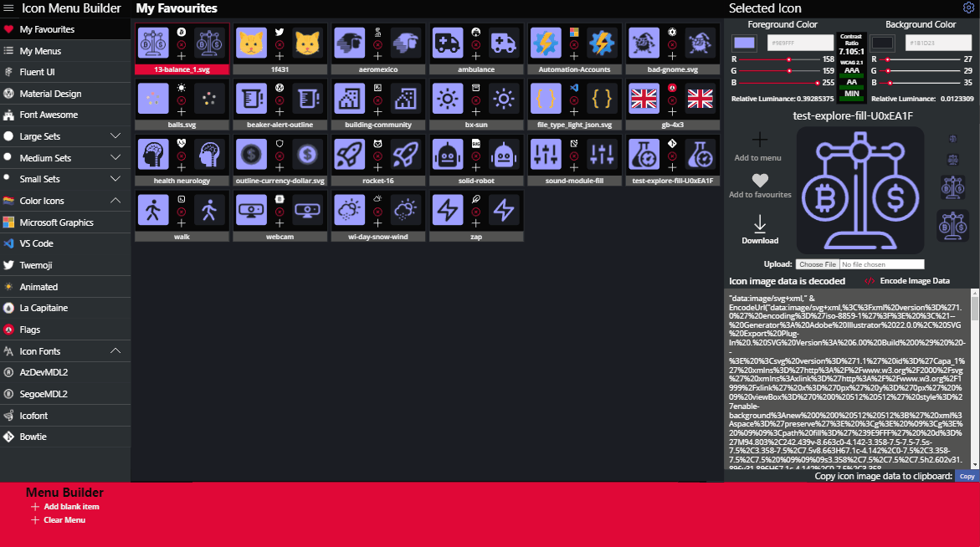Open the hamburger menu beside Icon Menu Builder
Screen dimensions: 980x547
(8, 8)
